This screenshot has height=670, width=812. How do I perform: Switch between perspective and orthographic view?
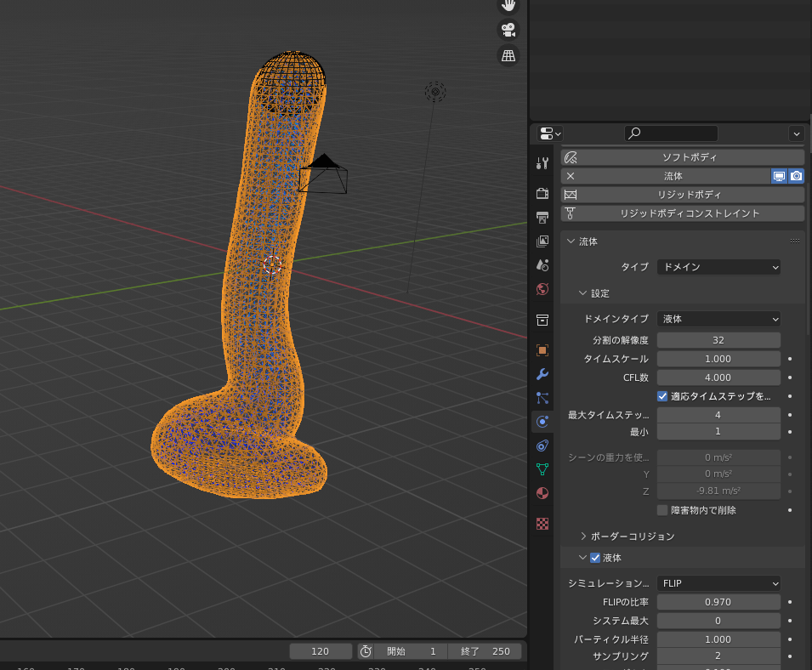(508, 56)
